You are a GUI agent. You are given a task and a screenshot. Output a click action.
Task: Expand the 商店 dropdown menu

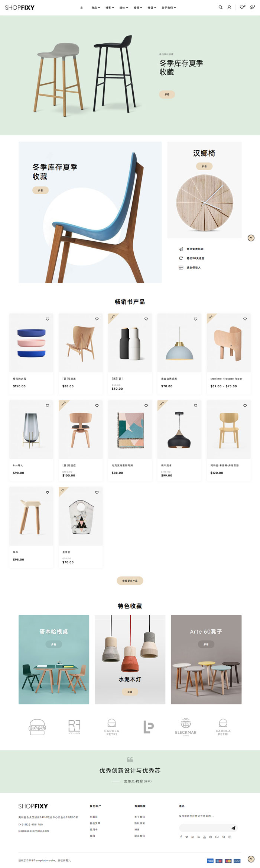pos(96,7)
